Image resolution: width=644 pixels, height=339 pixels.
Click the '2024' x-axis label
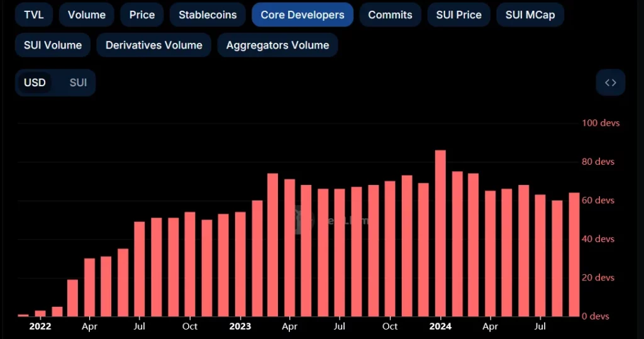(440, 326)
